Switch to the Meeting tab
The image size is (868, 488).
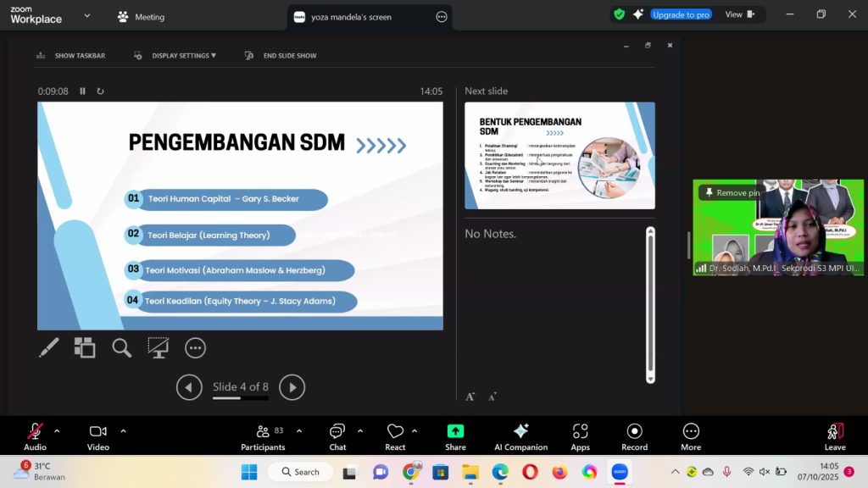(x=142, y=17)
